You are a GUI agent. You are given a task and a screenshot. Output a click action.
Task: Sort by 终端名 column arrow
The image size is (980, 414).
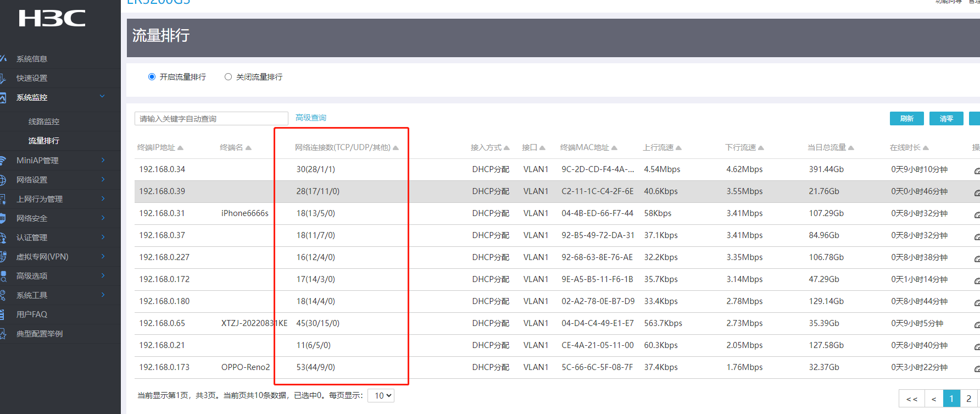point(248,148)
